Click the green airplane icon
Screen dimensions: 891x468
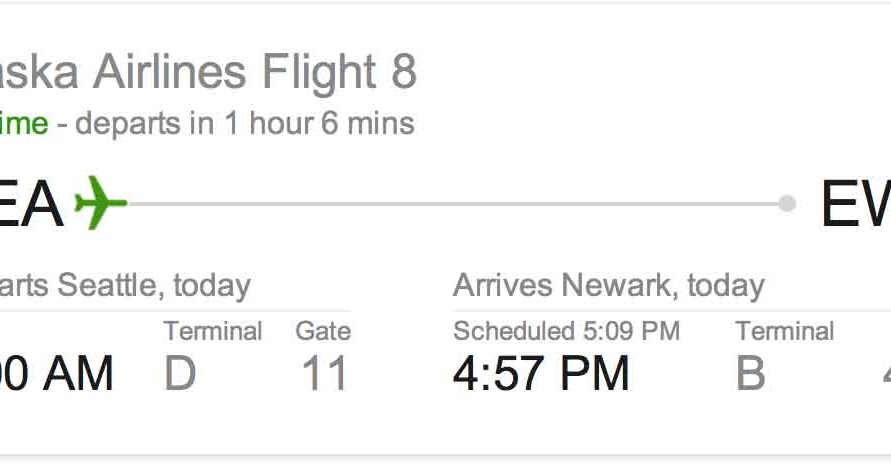click(101, 202)
